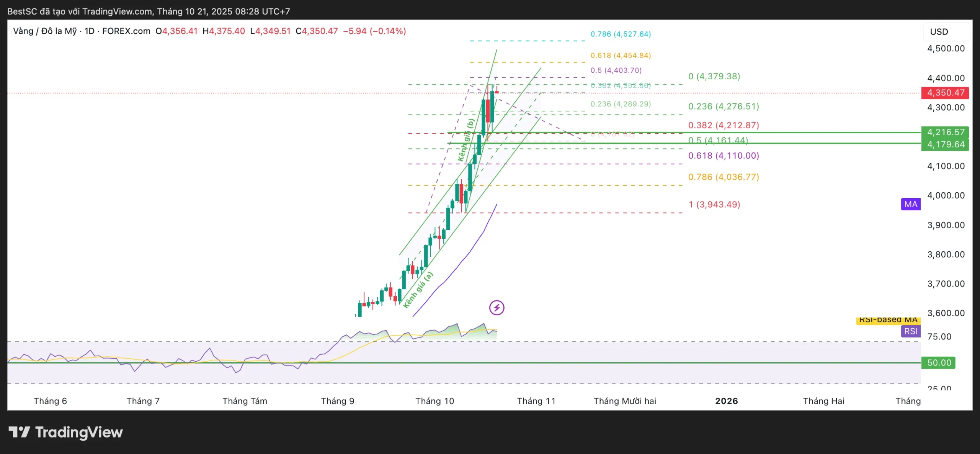Image resolution: width=980 pixels, height=454 pixels.
Task: Click the red 4,350.47 current price tag
Action: [945, 93]
